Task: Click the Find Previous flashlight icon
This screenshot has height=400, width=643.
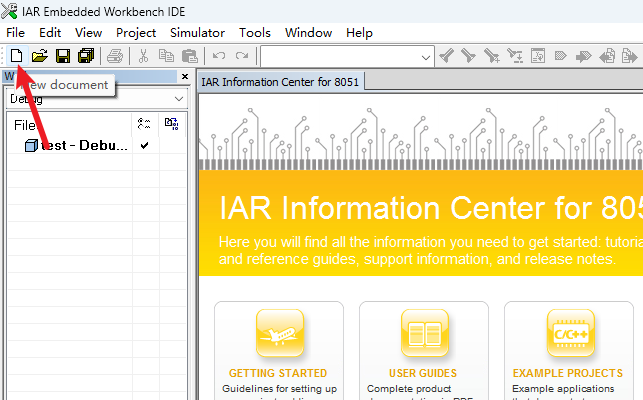Action: point(446,55)
